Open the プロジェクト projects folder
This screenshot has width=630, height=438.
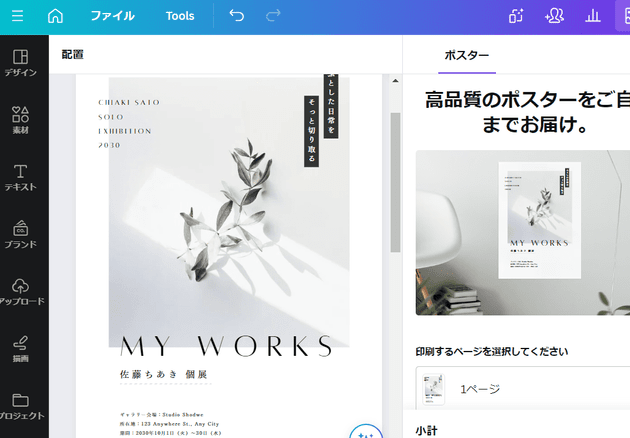point(20,405)
